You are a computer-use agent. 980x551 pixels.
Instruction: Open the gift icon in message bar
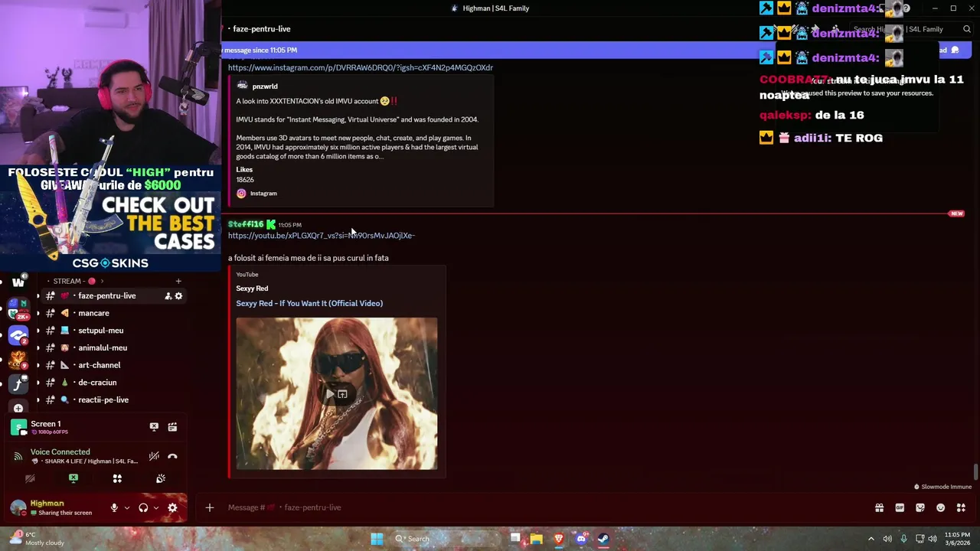point(879,507)
